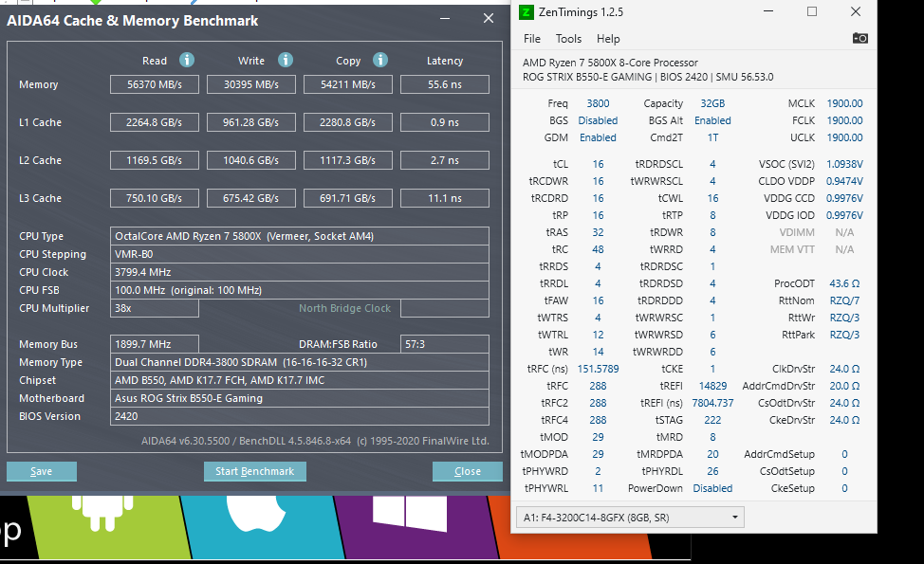This screenshot has height=564, width=924.
Task: Maximize the ZenTimings window
Action: coord(811,11)
